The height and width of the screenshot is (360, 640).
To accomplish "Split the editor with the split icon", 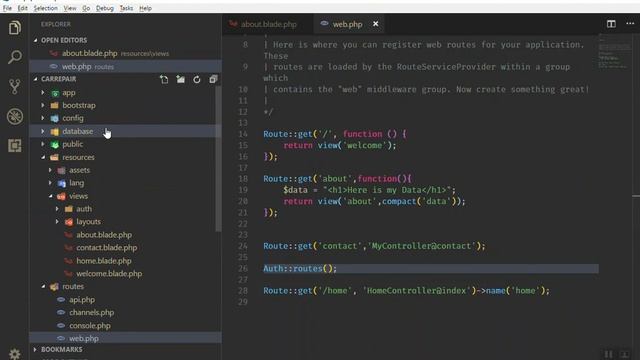I will [611, 24].
